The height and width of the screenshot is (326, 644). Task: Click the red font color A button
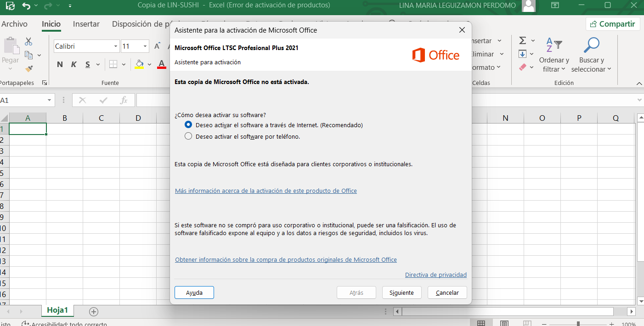coord(161,64)
